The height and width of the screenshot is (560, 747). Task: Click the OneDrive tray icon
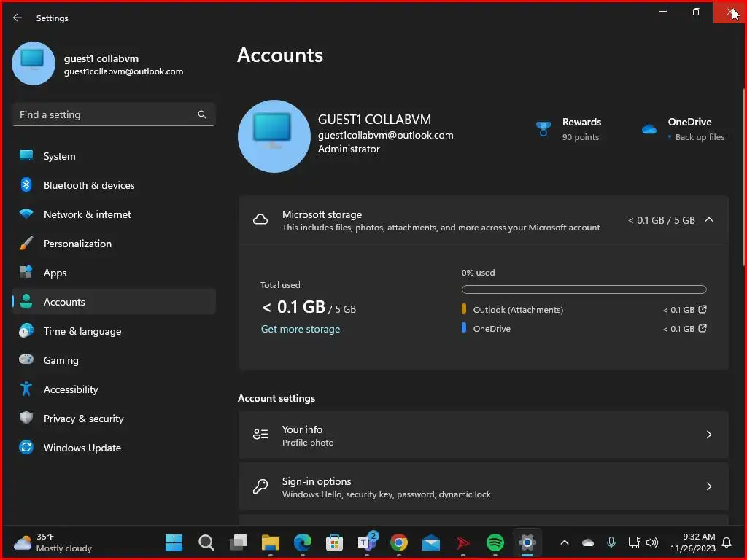click(588, 542)
